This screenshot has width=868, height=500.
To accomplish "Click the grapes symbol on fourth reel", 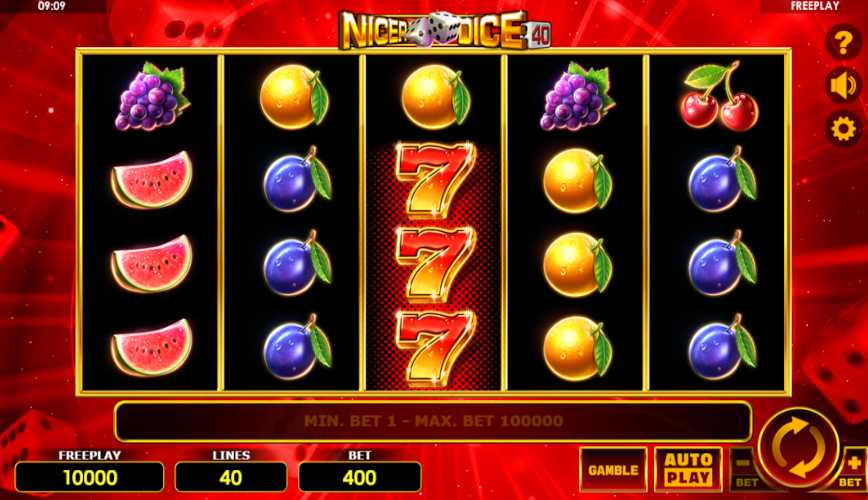I will 577,96.
